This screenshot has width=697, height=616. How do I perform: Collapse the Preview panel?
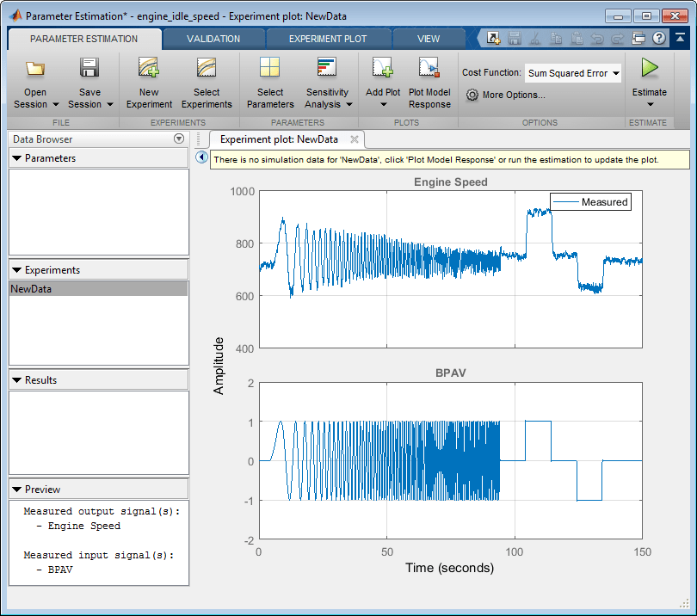pyautogui.click(x=16, y=490)
